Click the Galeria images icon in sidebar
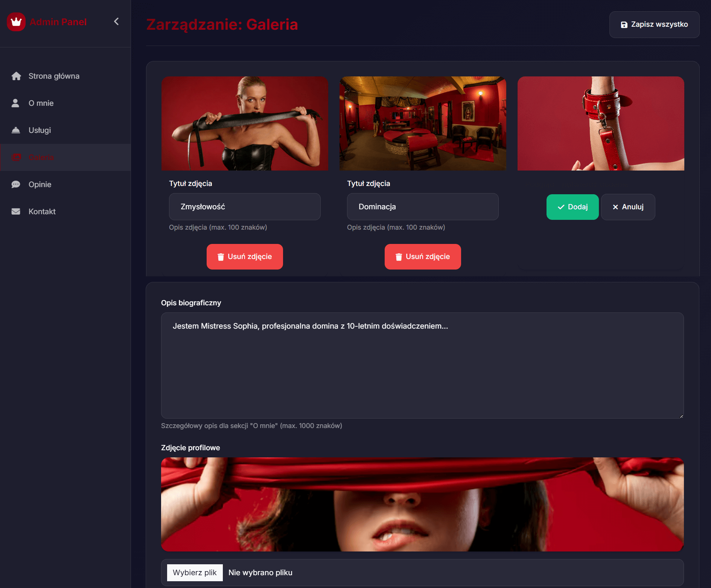Image resolution: width=711 pixels, height=588 pixels. (x=16, y=157)
